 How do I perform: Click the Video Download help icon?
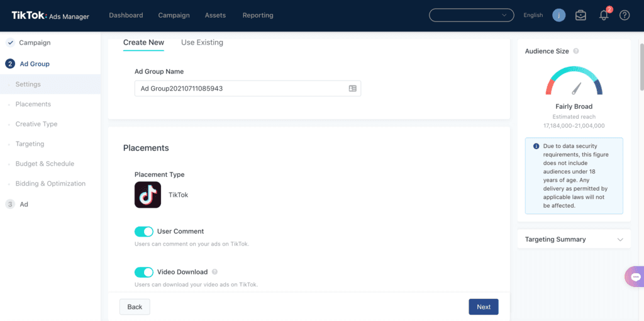tap(215, 273)
